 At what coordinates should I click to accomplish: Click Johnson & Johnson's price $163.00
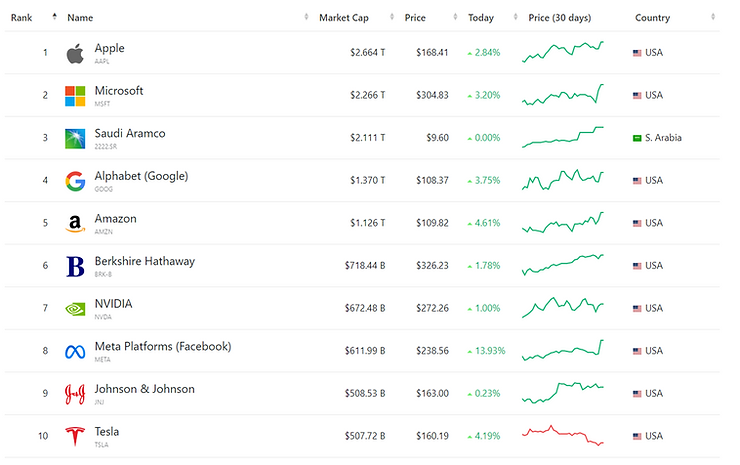(432, 394)
